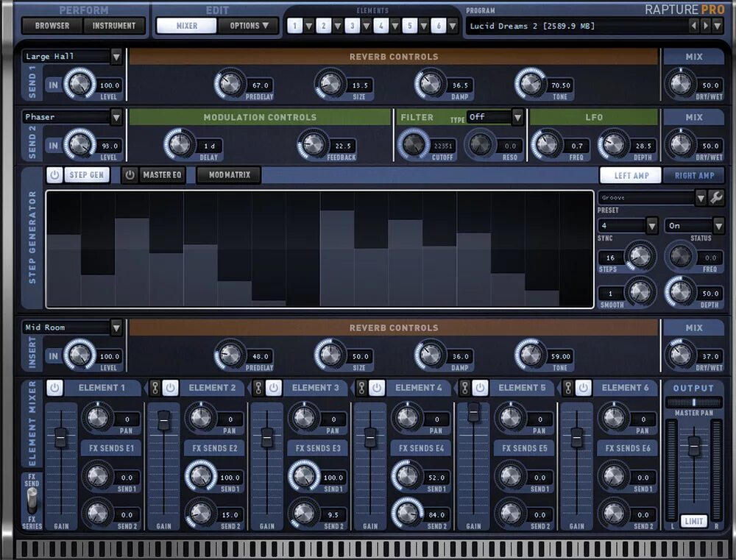Open the Options menu
This screenshot has width=736, height=560.
249,26
